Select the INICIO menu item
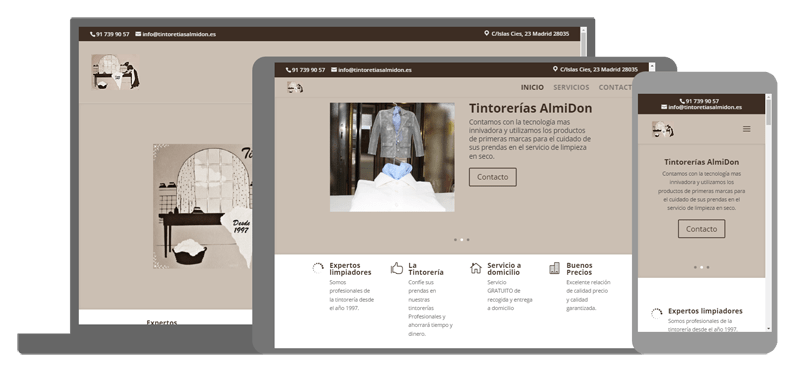The height and width of the screenshot is (375, 800). (x=532, y=87)
